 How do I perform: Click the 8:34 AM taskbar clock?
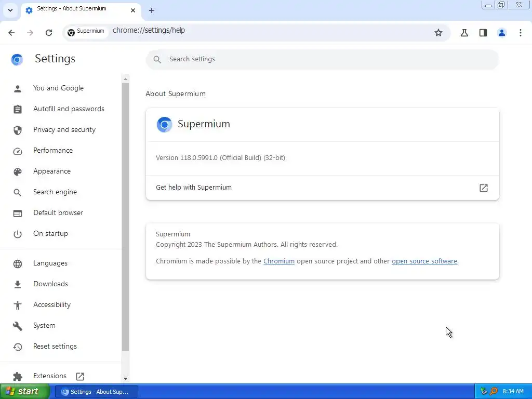(x=513, y=392)
